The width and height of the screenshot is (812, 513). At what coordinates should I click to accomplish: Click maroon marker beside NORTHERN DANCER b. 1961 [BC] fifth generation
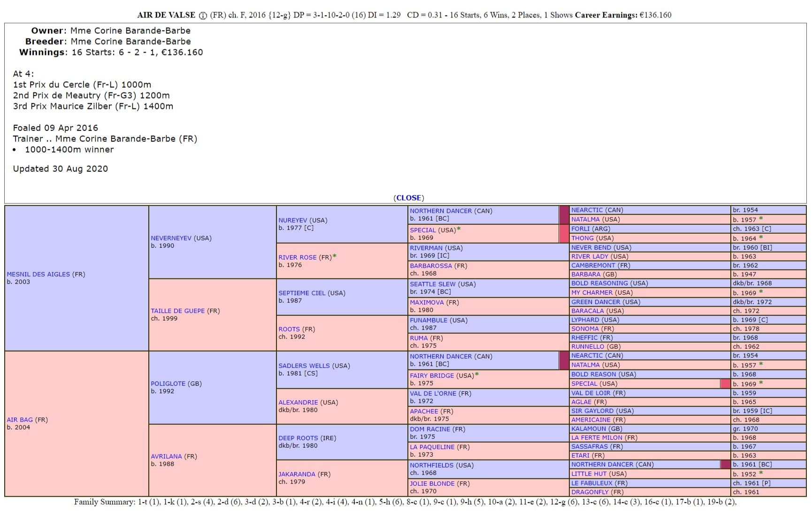click(726, 464)
